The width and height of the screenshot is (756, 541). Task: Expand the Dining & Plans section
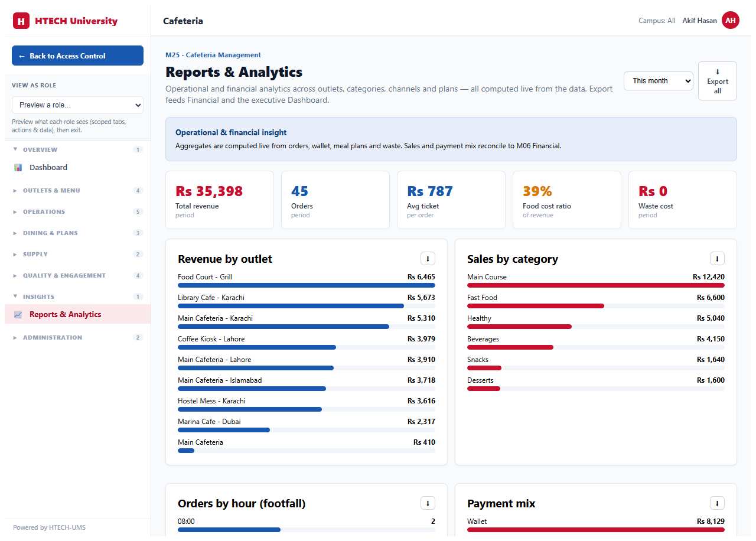(77, 233)
